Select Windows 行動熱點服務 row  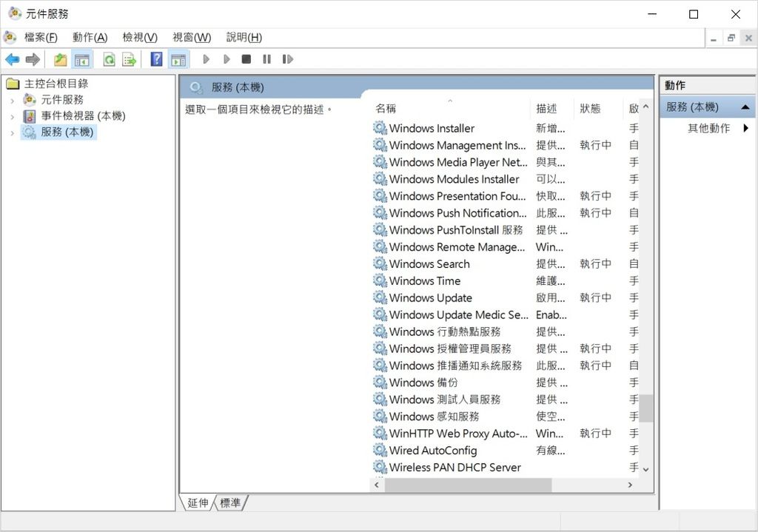tap(506, 331)
